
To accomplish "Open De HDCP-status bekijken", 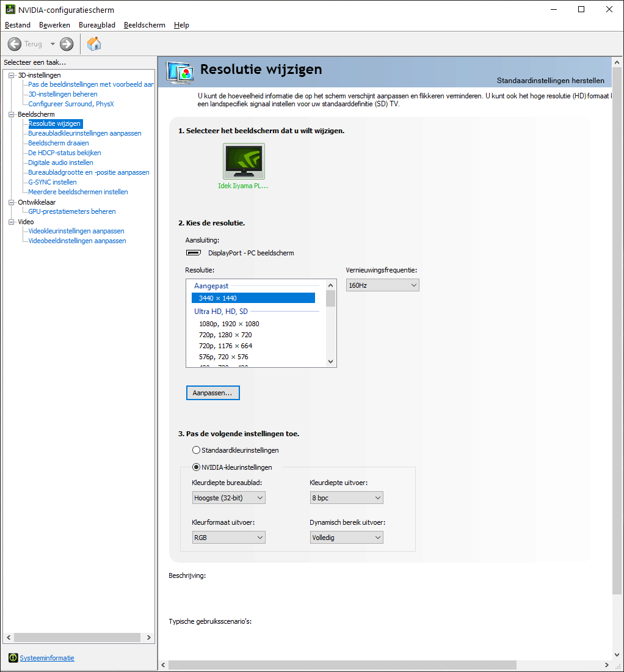I will pyautogui.click(x=65, y=153).
